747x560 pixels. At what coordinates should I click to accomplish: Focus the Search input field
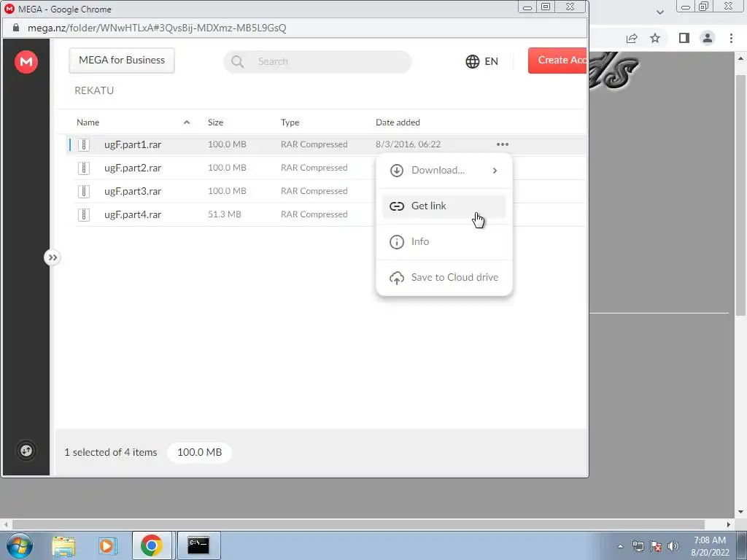(x=317, y=61)
